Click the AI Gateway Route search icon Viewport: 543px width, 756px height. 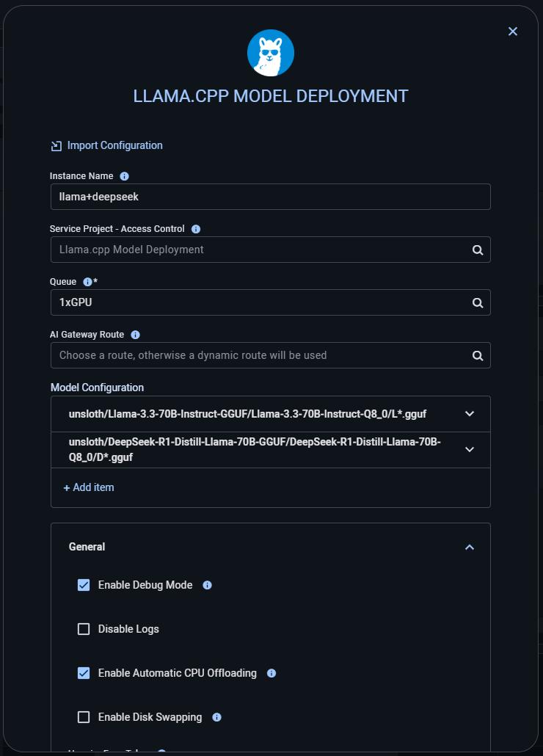click(x=478, y=355)
